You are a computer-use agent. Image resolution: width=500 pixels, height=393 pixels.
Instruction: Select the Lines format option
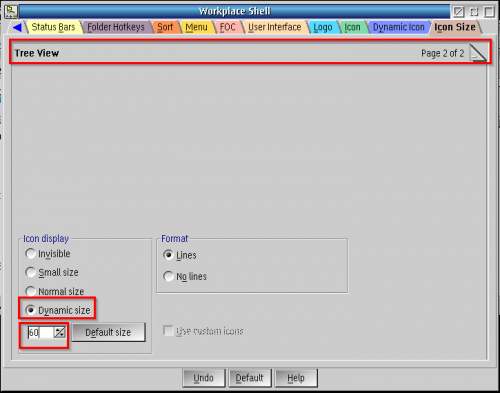click(x=180, y=255)
